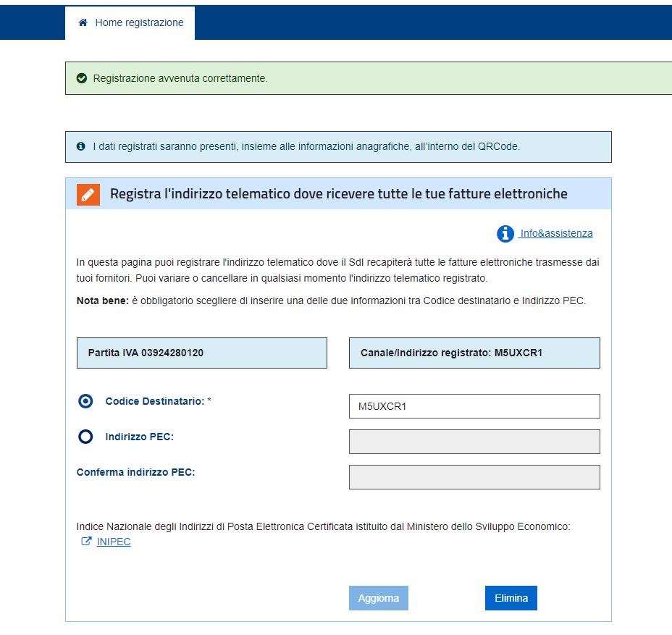Open the INIPEC link

pos(114,542)
